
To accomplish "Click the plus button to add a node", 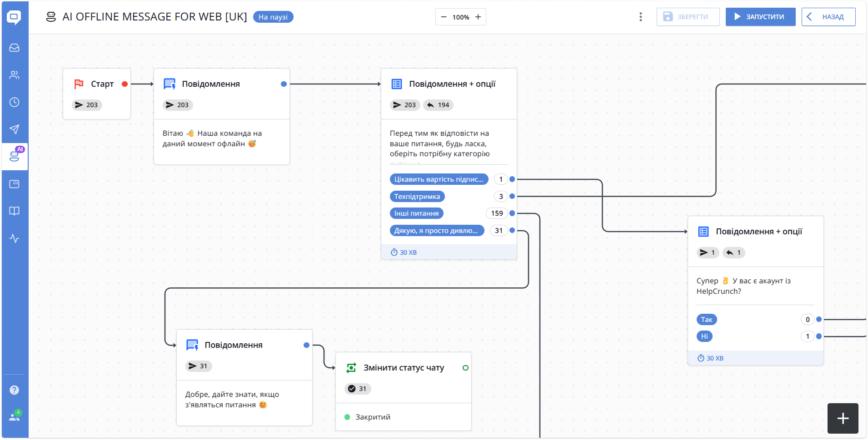I will click(842, 418).
